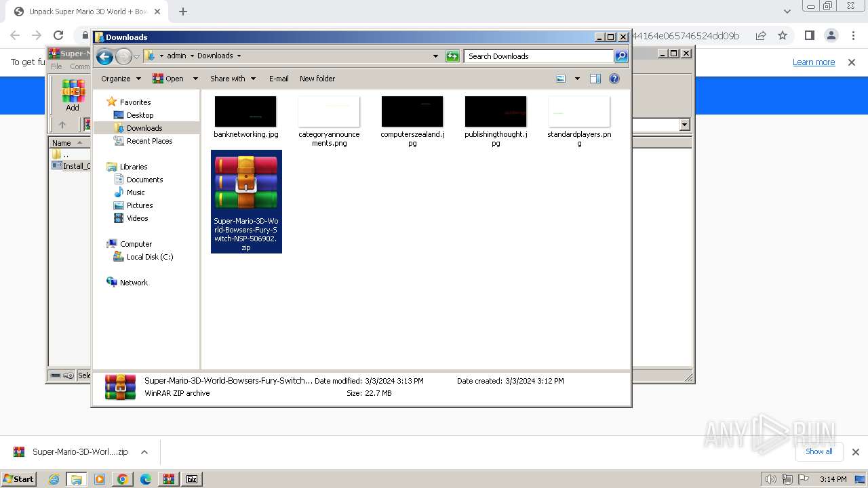Click Show all downloads button

click(819, 451)
